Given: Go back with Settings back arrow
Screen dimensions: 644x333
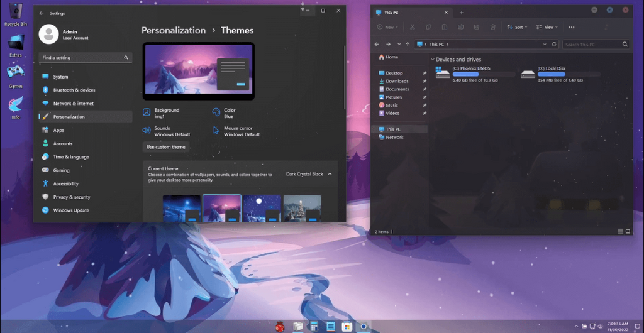Looking at the screenshot, I should coord(41,13).
